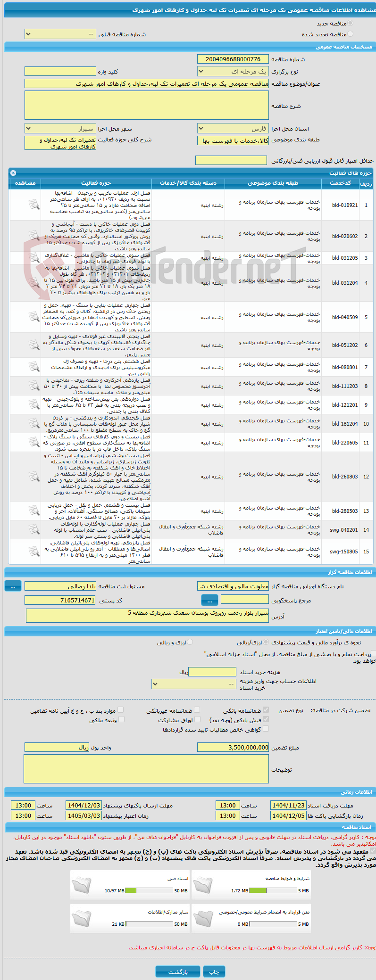Viewport: 376px width, 980px height.
Task: Open the سایر مدارک/اطلاعات folder icon
Action: [82, 918]
